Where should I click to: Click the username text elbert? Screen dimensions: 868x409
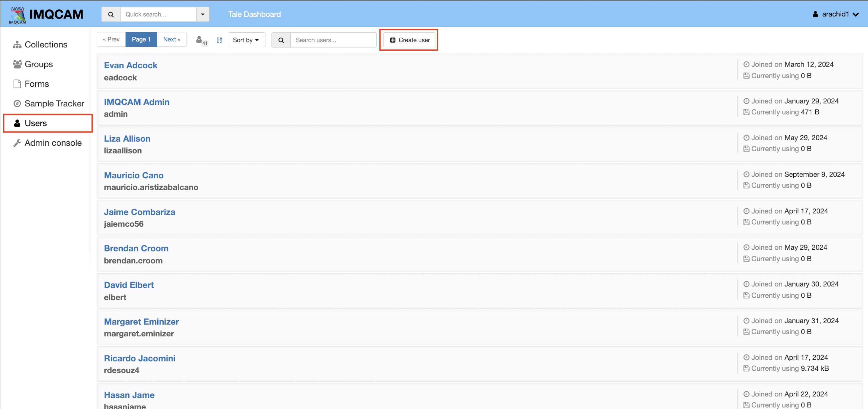115,297
